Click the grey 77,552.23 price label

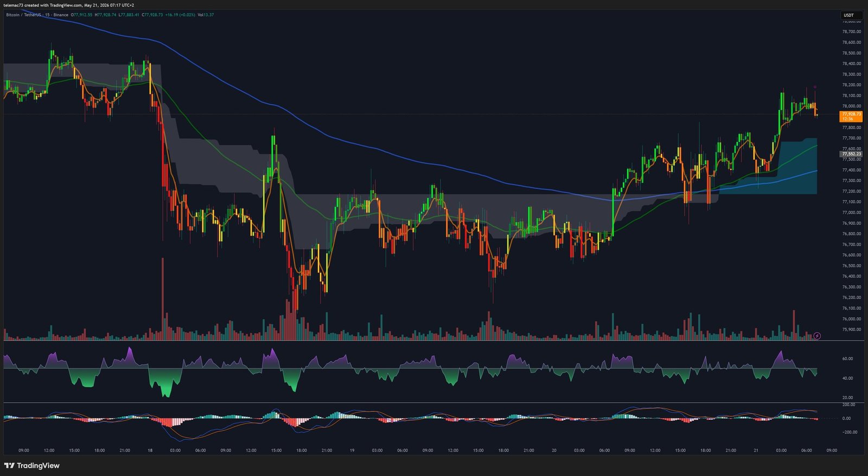tap(851, 154)
